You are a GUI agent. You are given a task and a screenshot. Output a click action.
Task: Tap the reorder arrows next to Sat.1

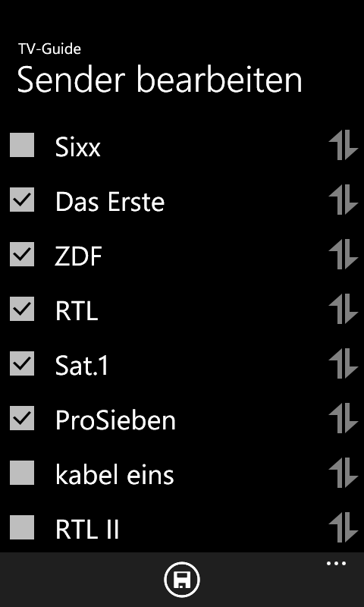pos(343,363)
